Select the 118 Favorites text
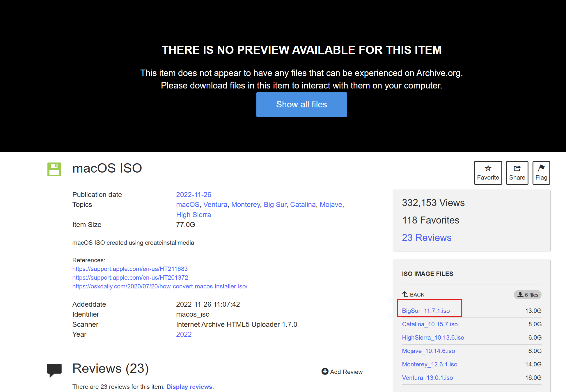The height and width of the screenshot is (392, 566). point(431,220)
